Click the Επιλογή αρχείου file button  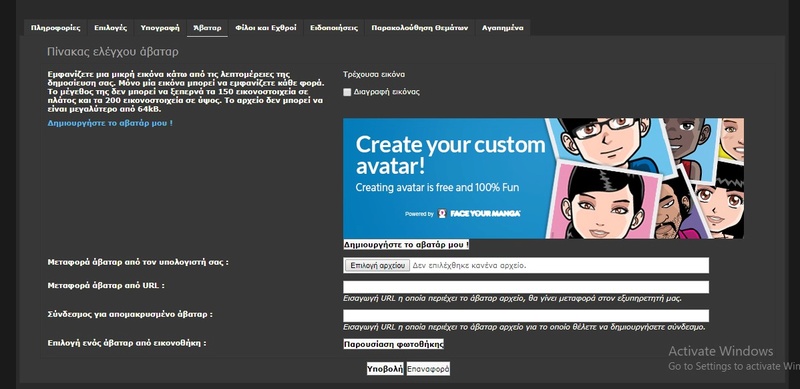377,265
